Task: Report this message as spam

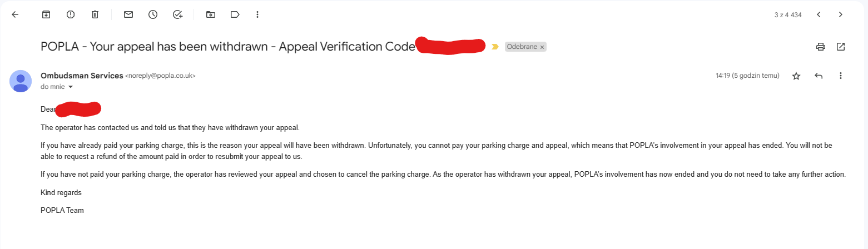Action: click(71, 15)
